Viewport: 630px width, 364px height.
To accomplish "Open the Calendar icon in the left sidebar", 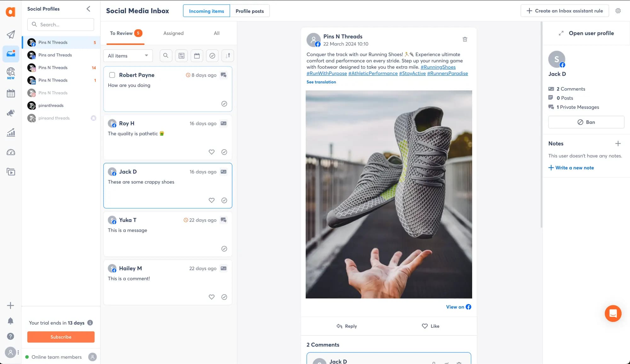I will [11, 93].
